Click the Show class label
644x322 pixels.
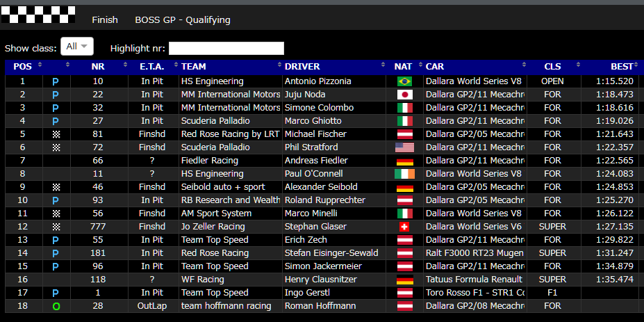(x=31, y=49)
